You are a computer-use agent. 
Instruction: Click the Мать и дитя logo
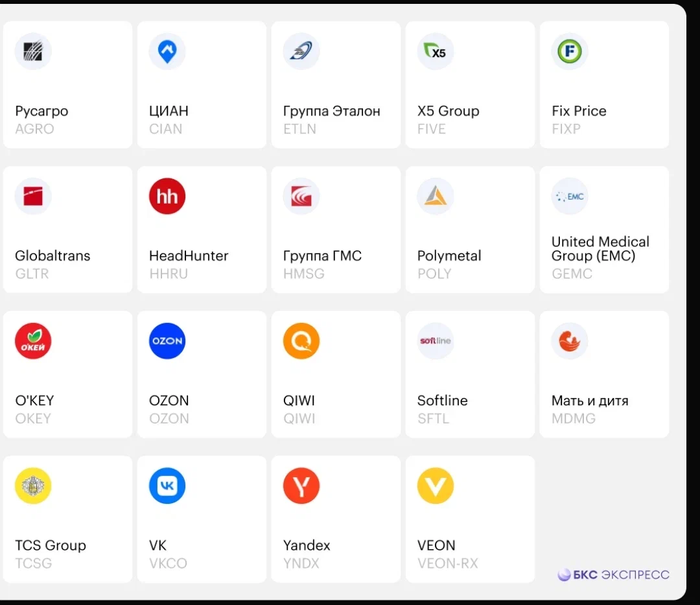point(570,341)
